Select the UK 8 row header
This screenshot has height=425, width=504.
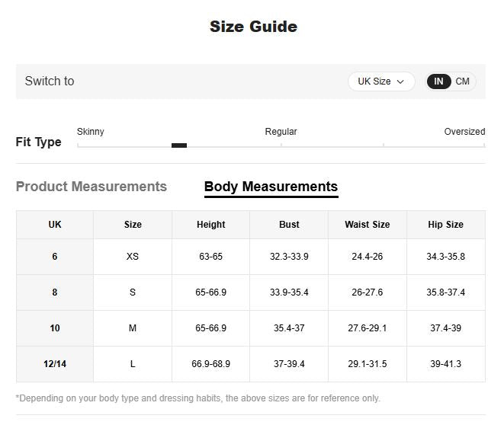[x=55, y=292]
